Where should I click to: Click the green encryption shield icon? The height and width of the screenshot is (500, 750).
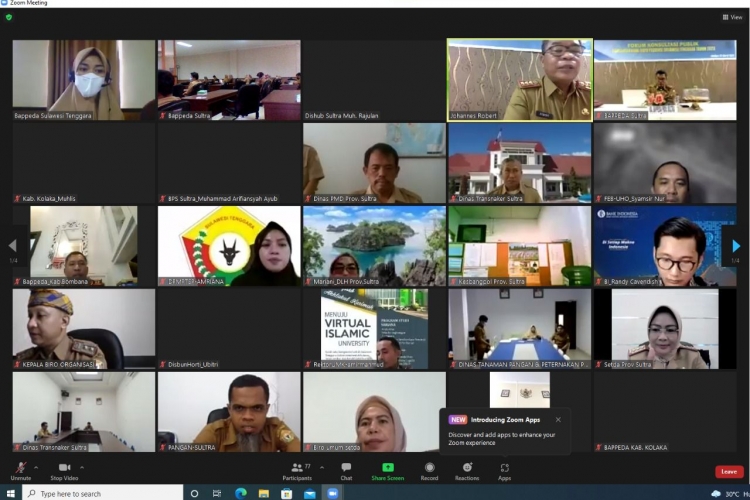[x=9, y=17]
